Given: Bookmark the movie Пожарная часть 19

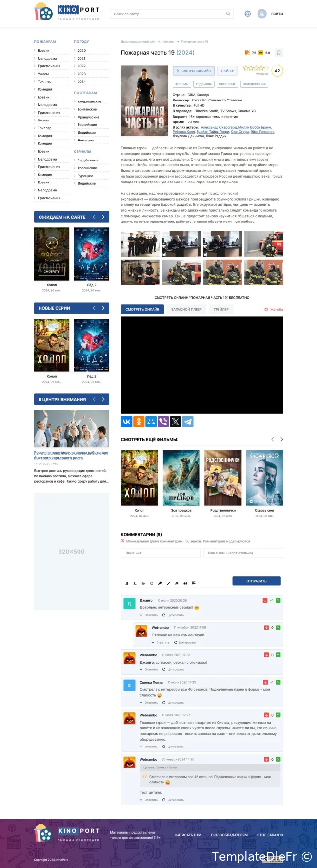Looking at the screenshot, I should coord(278,53).
